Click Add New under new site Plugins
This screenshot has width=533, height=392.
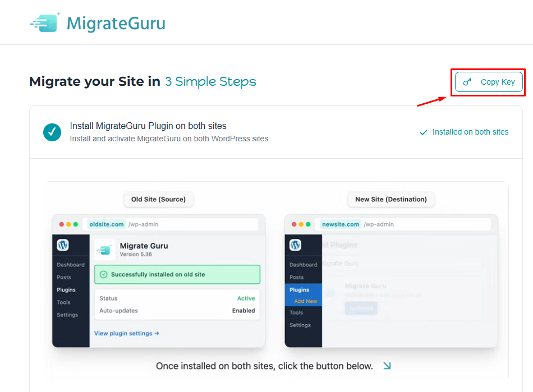306,301
